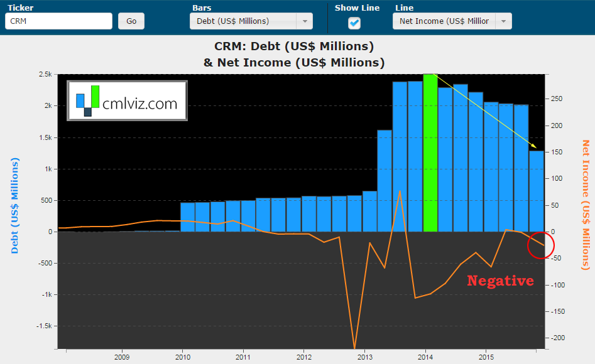Click the "2.5k" debt axis tick
The width and height of the screenshot is (595, 364).
pyautogui.click(x=45, y=74)
